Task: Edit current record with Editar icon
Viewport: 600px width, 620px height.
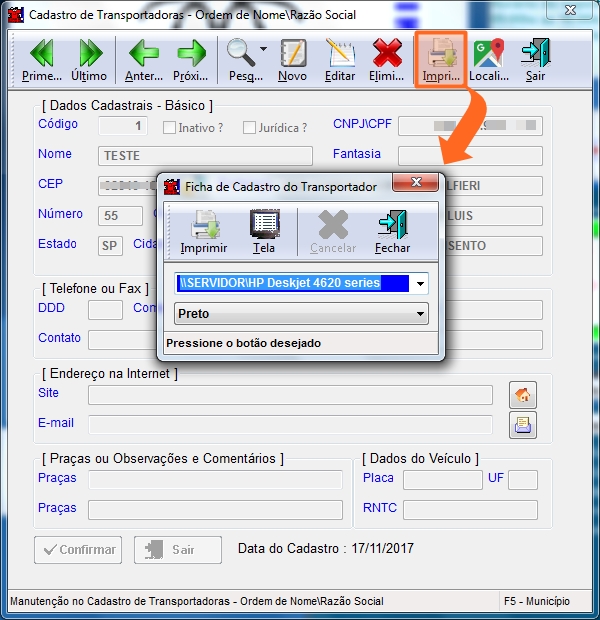Action: [x=340, y=59]
